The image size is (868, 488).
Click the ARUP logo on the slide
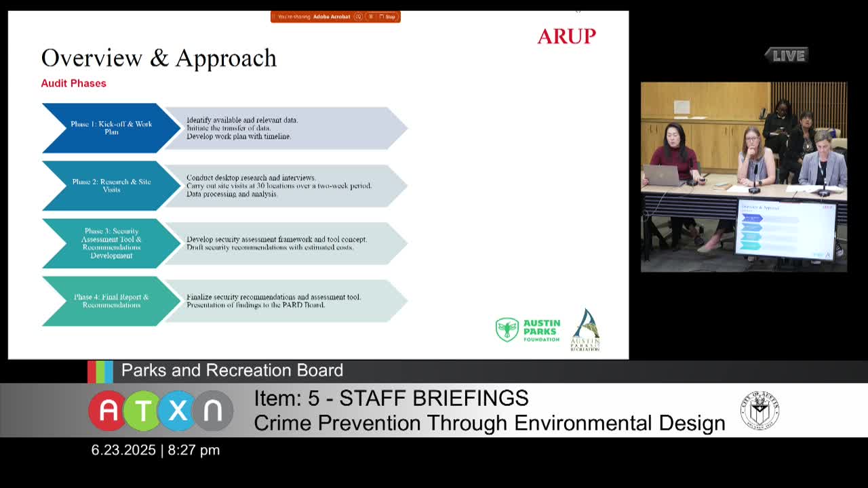(567, 37)
